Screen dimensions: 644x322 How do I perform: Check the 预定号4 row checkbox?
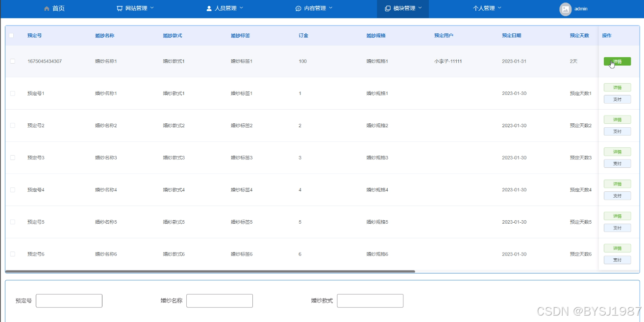tap(13, 189)
